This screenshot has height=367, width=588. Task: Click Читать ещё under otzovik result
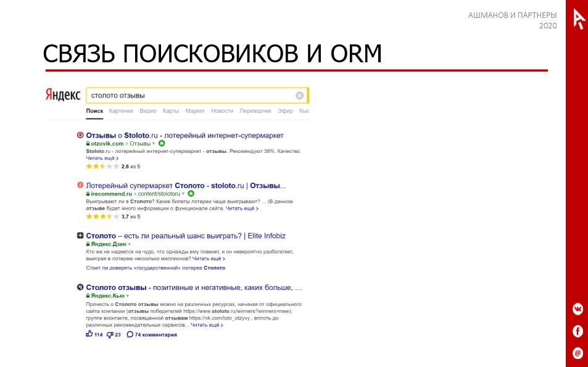coord(102,158)
